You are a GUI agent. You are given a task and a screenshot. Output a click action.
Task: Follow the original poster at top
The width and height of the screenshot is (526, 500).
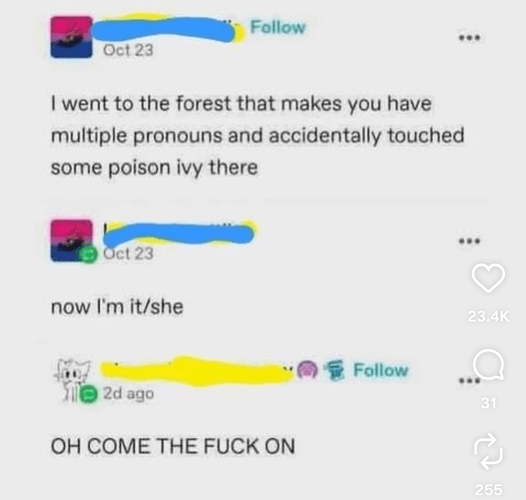click(278, 27)
